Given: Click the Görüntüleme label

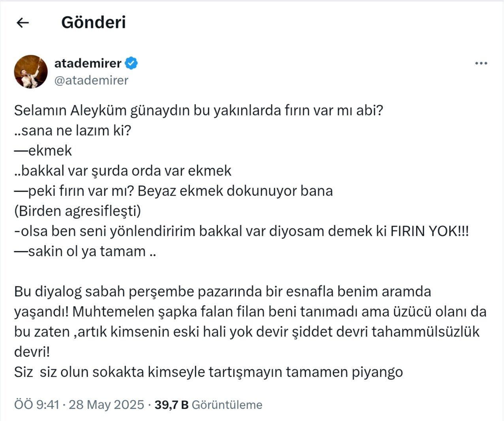Looking at the screenshot, I should [x=227, y=405].
